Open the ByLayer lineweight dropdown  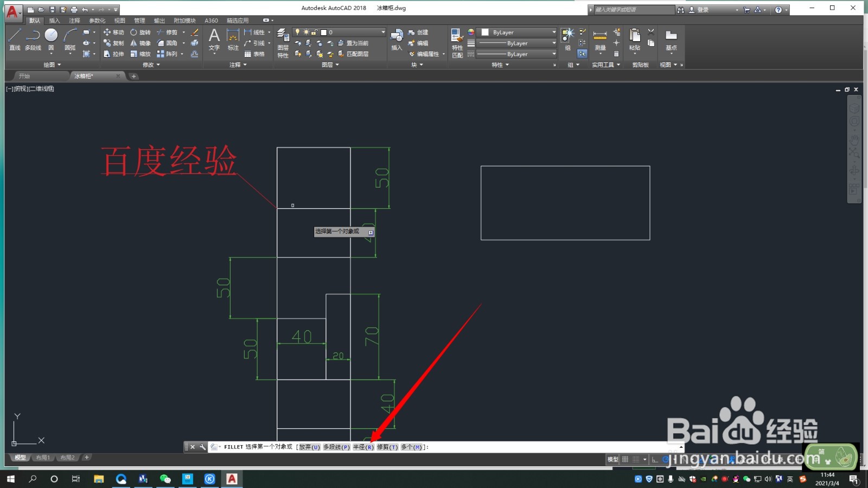[x=516, y=43]
